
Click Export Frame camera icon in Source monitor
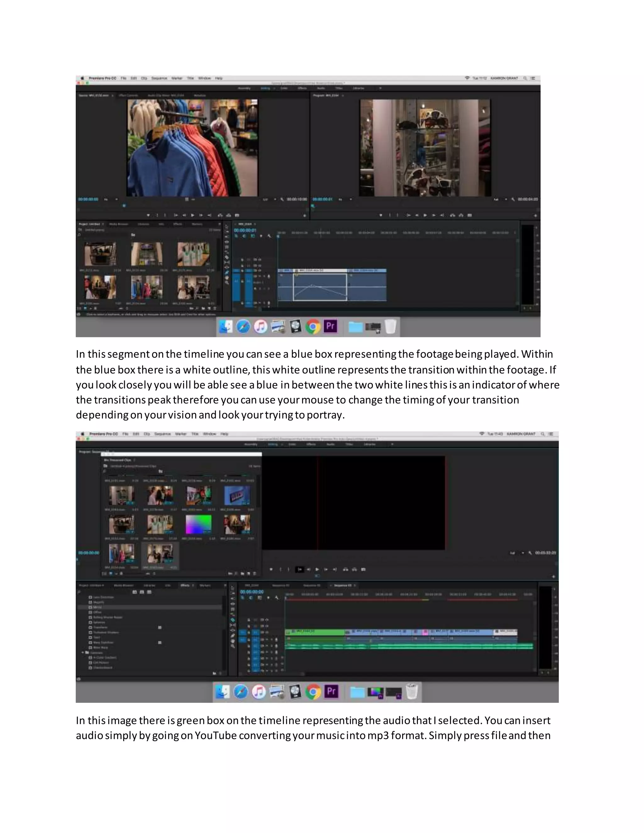237,216
